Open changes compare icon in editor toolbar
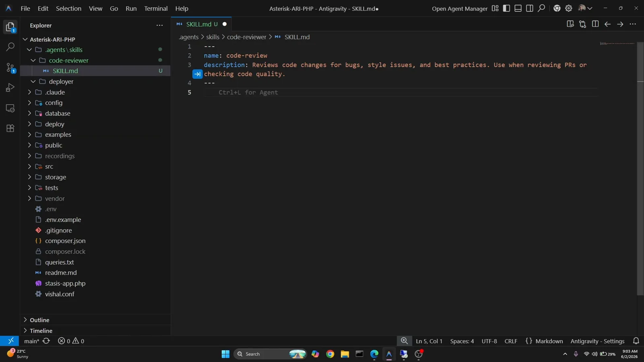This screenshot has width=644, height=362. tap(582, 24)
